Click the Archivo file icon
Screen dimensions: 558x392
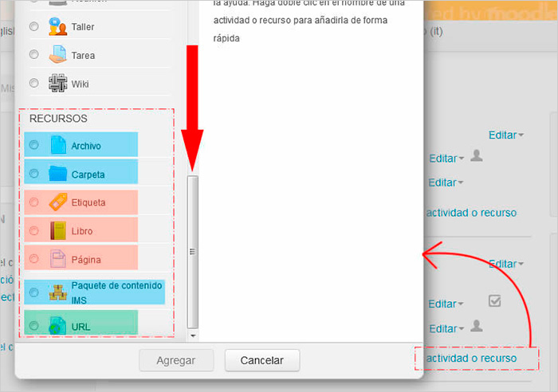[58, 145]
